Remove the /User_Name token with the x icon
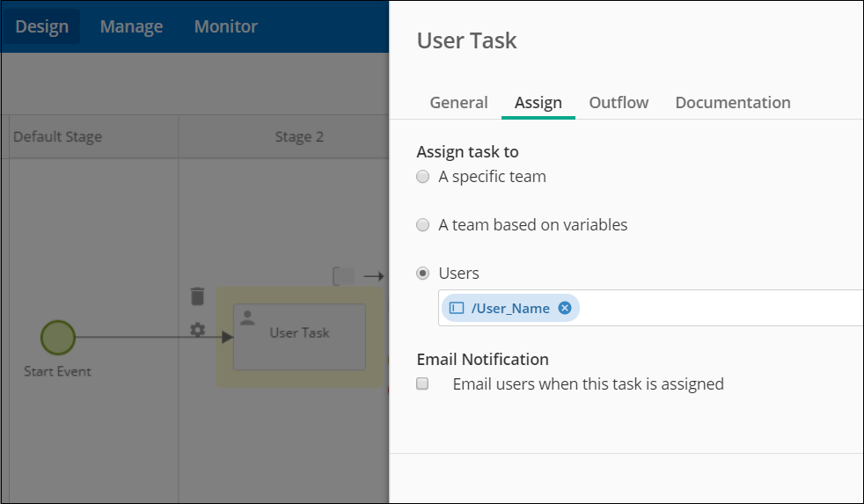The image size is (864, 504). [564, 308]
